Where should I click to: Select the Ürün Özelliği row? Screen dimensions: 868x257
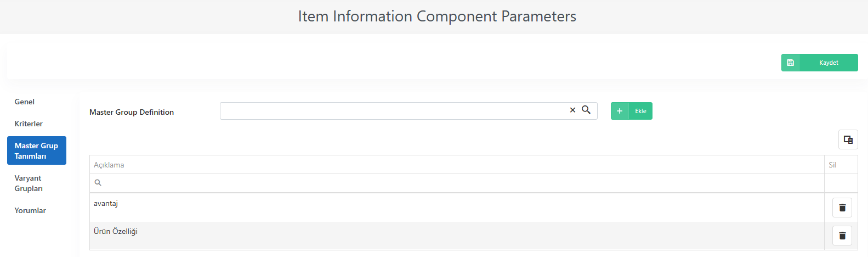[457, 236]
